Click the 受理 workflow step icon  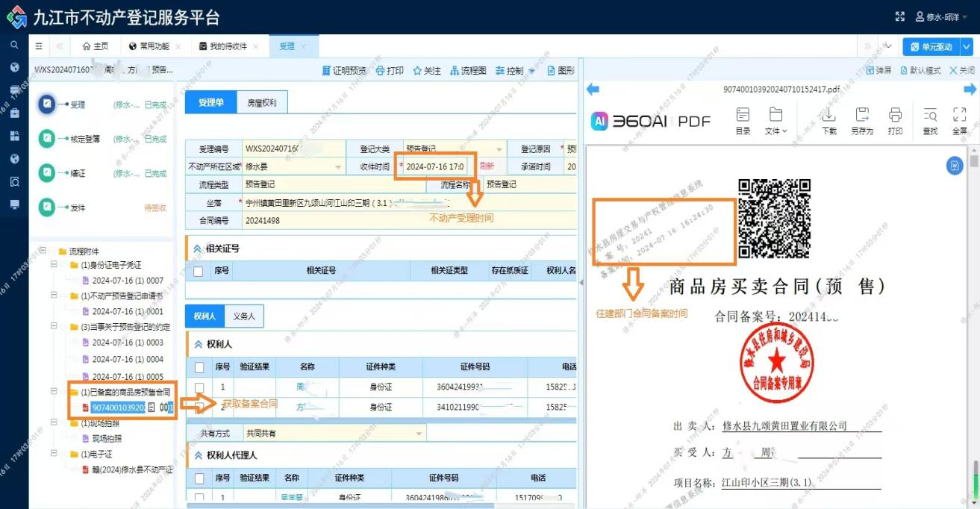[x=46, y=104]
